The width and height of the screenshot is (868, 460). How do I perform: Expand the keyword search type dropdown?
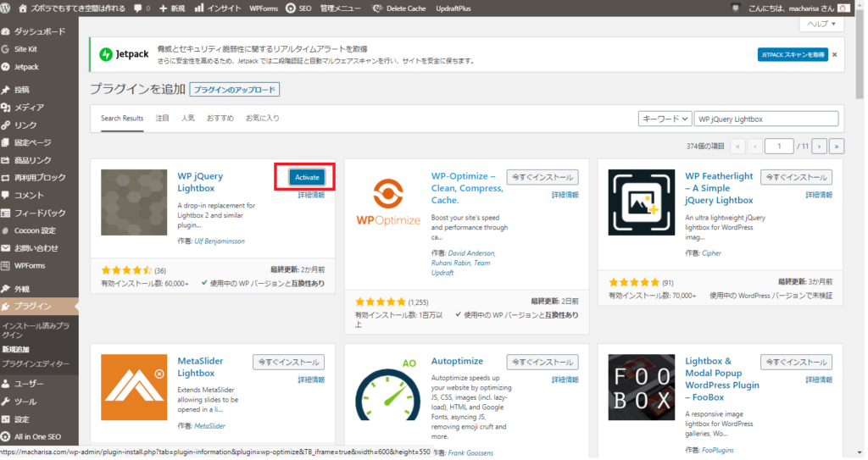click(x=665, y=119)
